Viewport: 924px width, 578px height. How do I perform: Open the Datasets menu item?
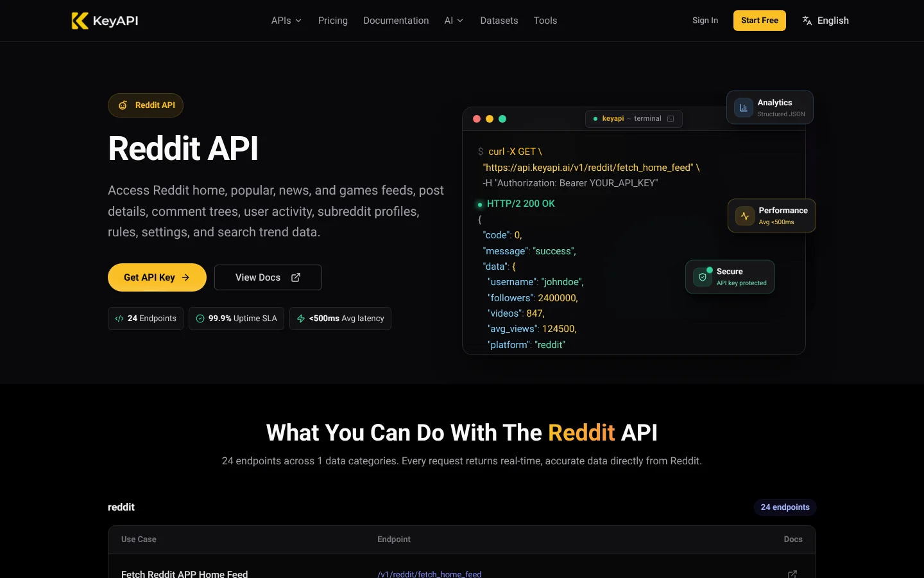pyautogui.click(x=499, y=21)
